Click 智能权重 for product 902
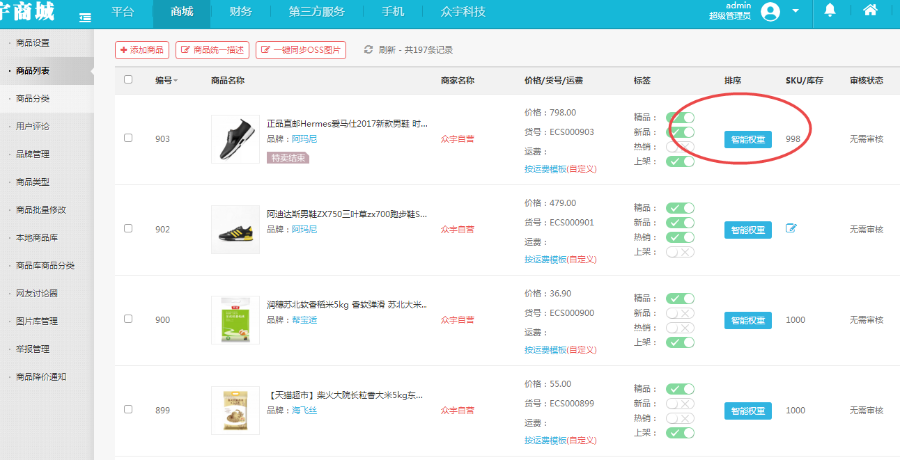900x460 pixels. 748,230
